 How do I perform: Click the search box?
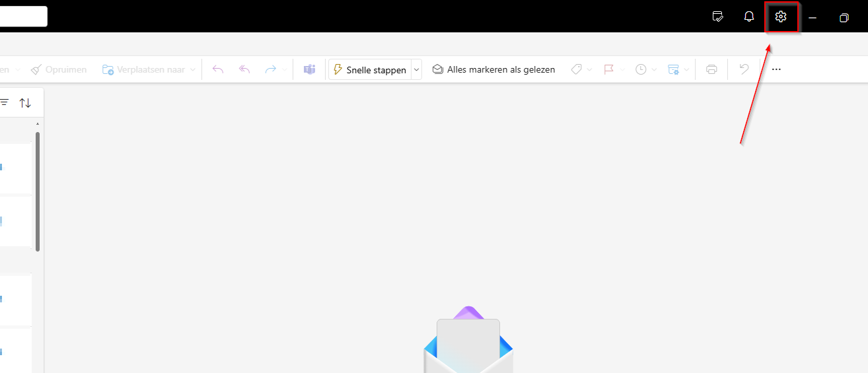pyautogui.click(x=24, y=17)
